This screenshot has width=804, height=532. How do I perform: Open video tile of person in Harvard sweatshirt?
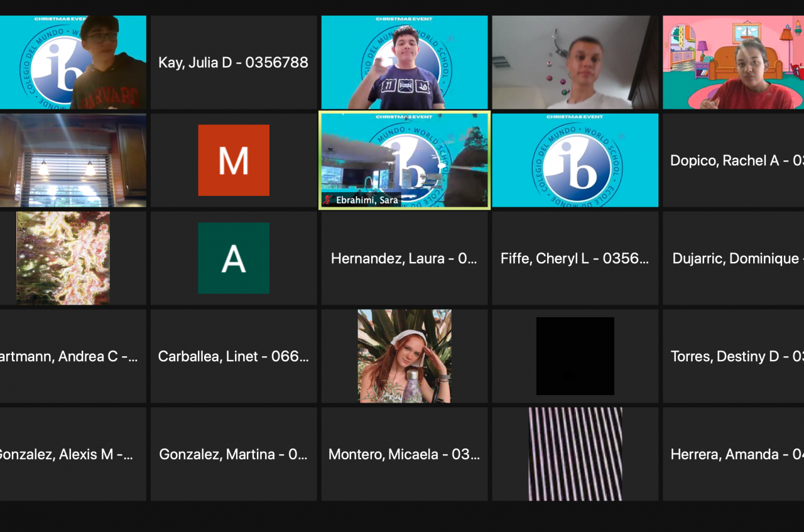(x=73, y=62)
